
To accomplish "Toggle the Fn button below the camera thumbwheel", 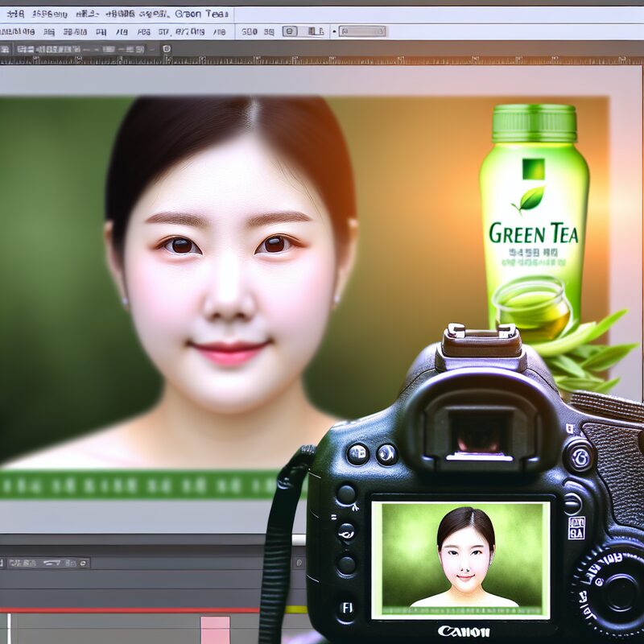I will tap(346, 609).
